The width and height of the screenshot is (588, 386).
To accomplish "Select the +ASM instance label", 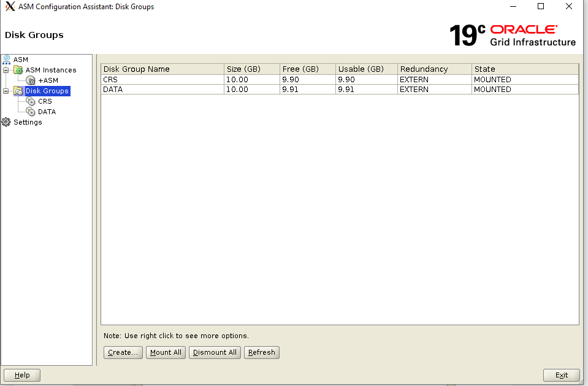I will pos(48,80).
